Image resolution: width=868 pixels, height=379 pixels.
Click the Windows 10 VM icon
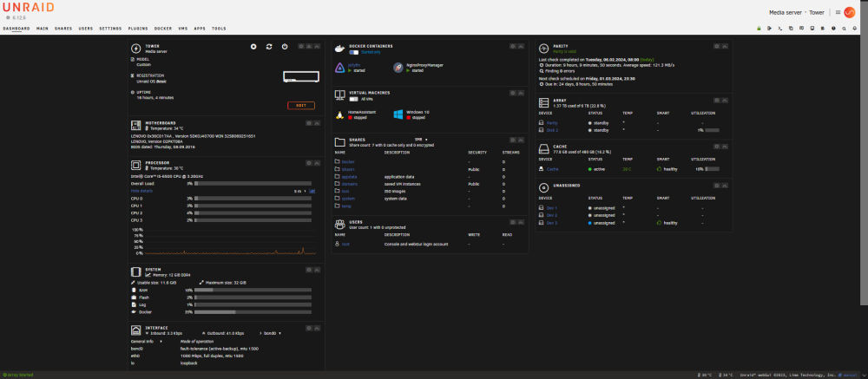pos(398,114)
